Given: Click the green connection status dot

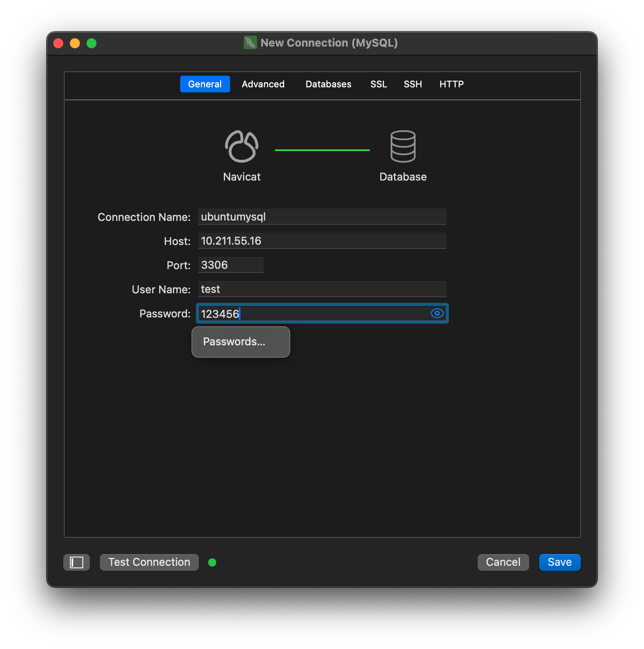Looking at the screenshot, I should click(212, 562).
